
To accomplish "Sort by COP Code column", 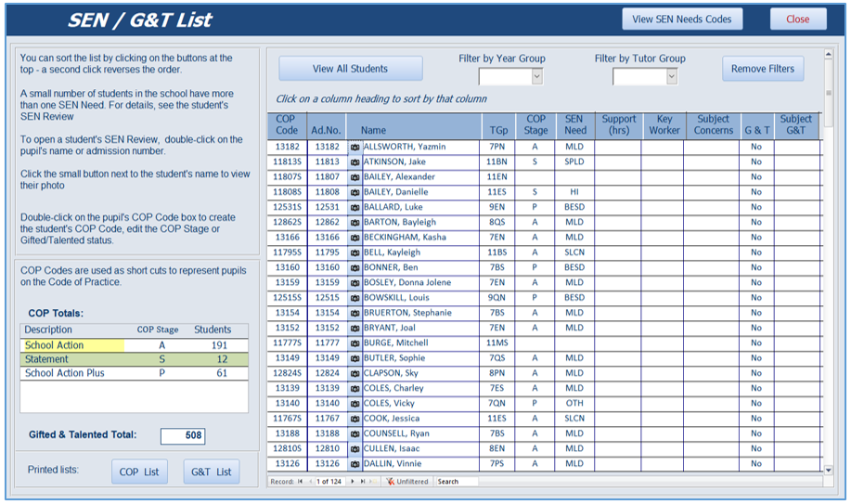I will pos(287,125).
